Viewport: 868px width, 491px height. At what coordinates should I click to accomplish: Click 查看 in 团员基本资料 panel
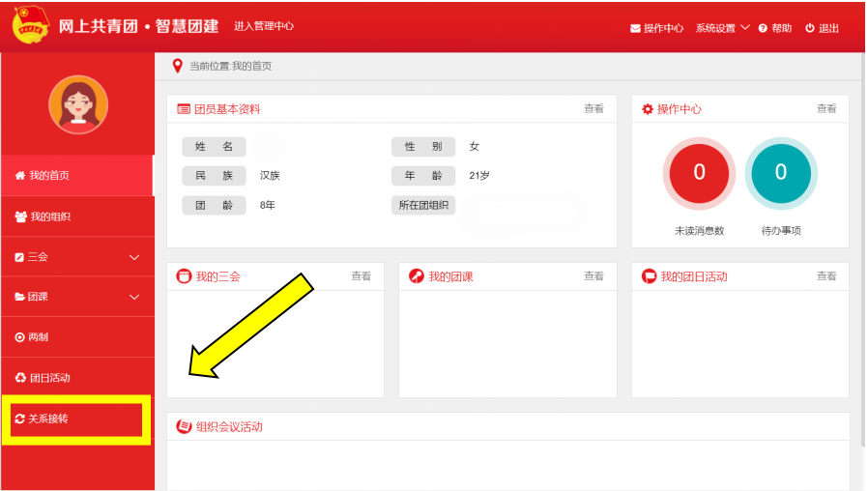[593, 109]
